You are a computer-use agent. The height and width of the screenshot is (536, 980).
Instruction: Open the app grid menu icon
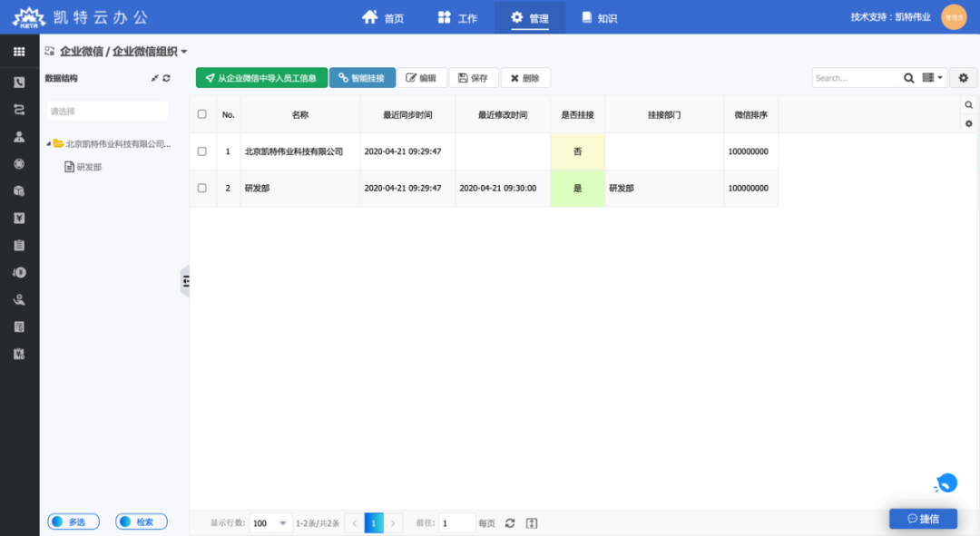coord(19,51)
